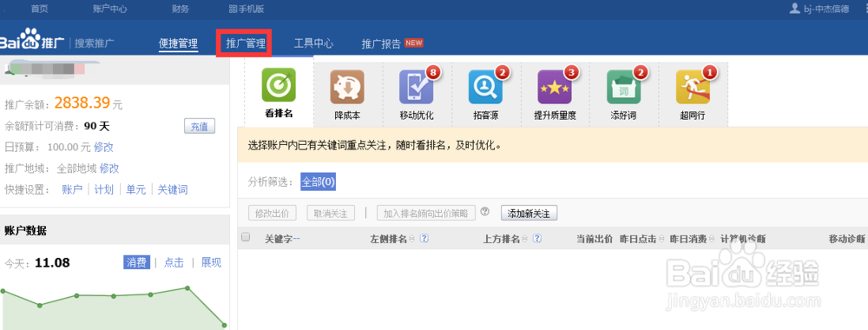The width and height of the screenshot is (868, 330).
Task: Open 账户 quick setting link
Action: [72, 189]
